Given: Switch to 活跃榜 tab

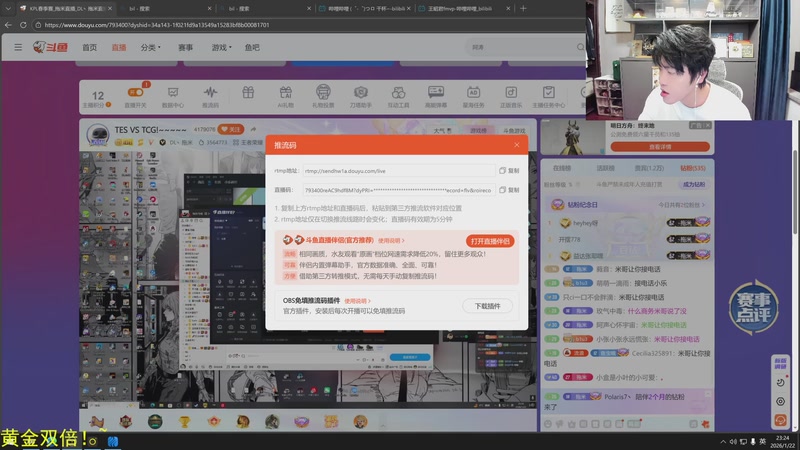Looking at the screenshot, I should (605, 168).
